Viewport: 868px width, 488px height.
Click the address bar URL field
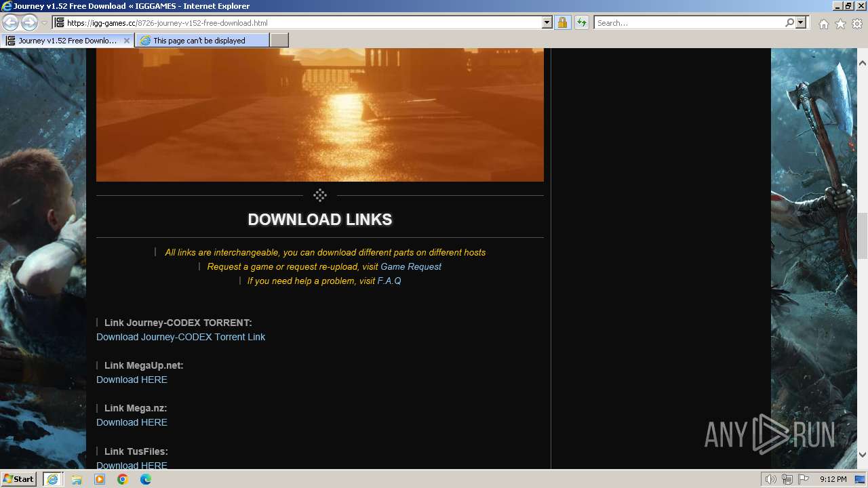302,22
